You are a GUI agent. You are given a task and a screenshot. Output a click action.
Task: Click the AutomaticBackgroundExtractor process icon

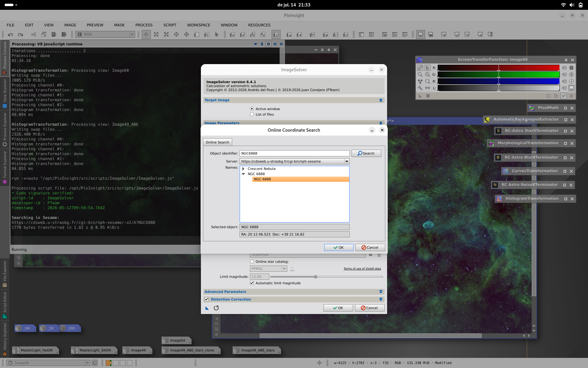pyautogui.click(x=487, y=120)
